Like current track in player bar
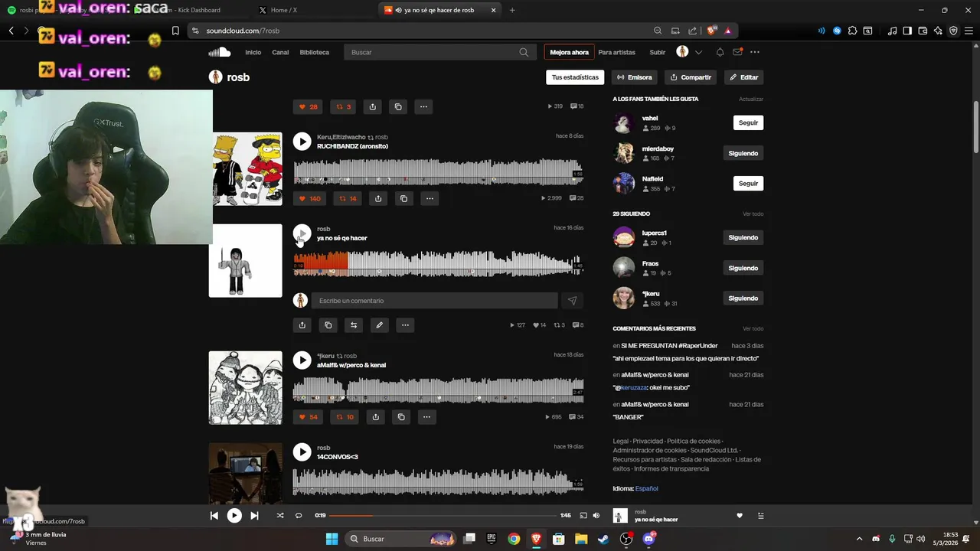The width and height of the screenshot is (980, 551). (x=740, y=516)
